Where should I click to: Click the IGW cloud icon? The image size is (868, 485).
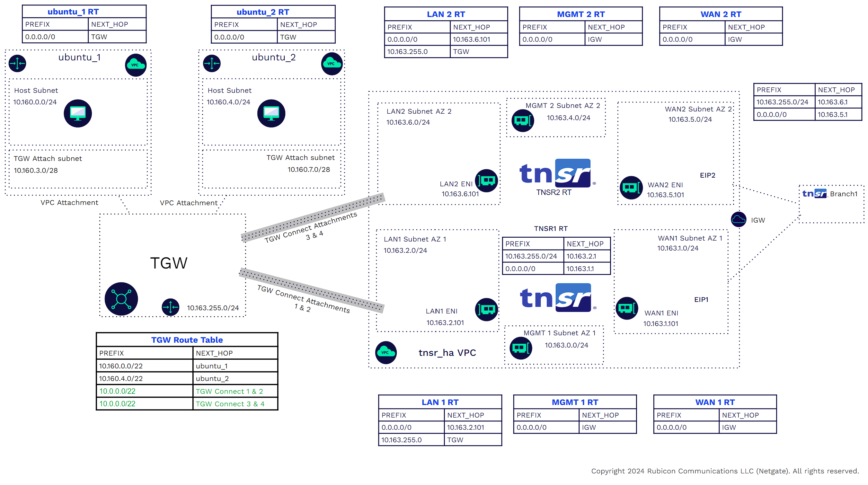pyautogui.click(x=738, y=220)
